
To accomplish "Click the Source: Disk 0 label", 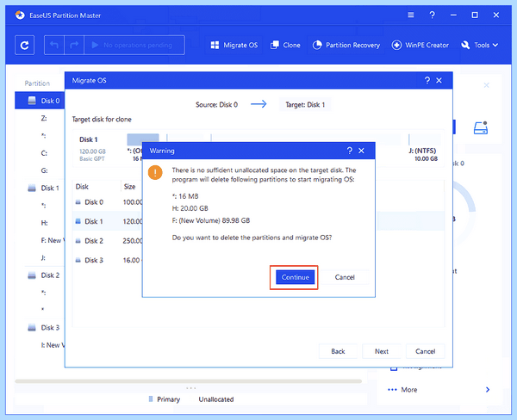I will point(216,105).
